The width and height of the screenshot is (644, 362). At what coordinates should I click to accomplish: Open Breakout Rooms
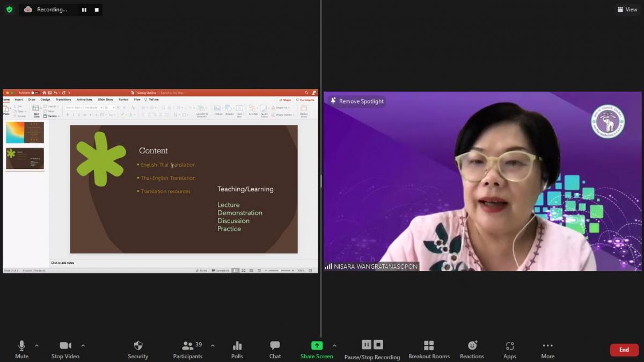429,350
